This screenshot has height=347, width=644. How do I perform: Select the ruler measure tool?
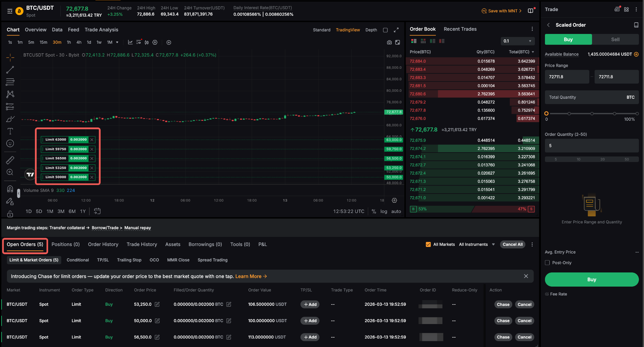10,160
